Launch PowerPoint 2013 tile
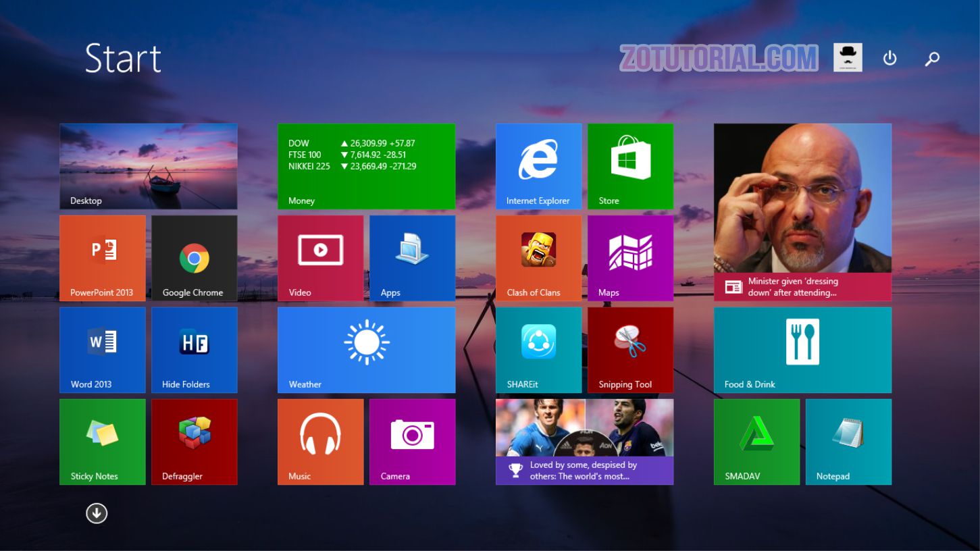The height and width of the screenshot is (551, 980). (103, 258)
